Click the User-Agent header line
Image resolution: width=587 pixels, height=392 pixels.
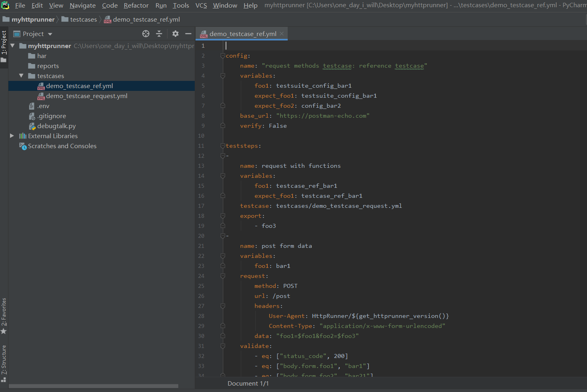tap(359, 316)
